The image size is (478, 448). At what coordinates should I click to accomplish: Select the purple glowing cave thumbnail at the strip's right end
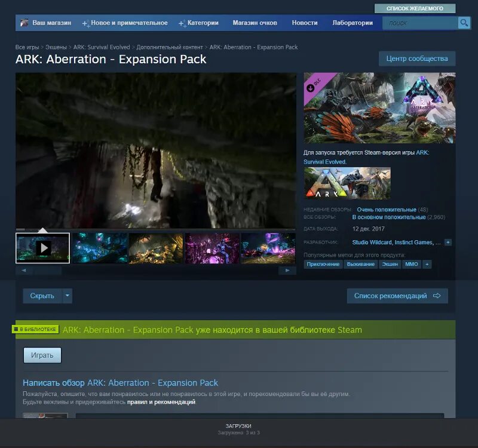point(268,248)
